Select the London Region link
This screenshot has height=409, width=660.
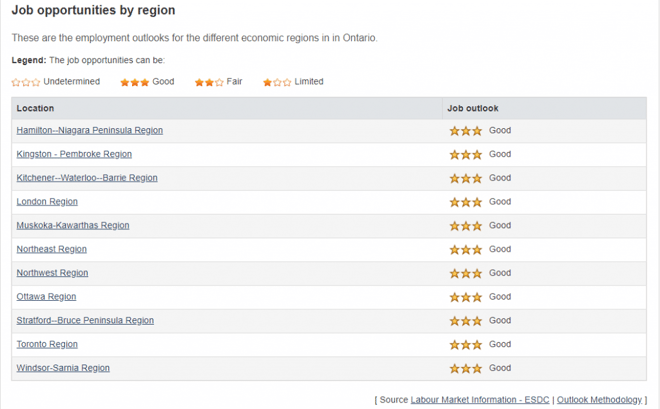coord(47,202)
